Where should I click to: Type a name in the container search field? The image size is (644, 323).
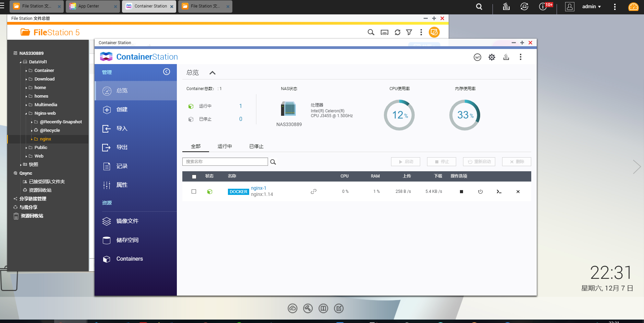[225, 161]
